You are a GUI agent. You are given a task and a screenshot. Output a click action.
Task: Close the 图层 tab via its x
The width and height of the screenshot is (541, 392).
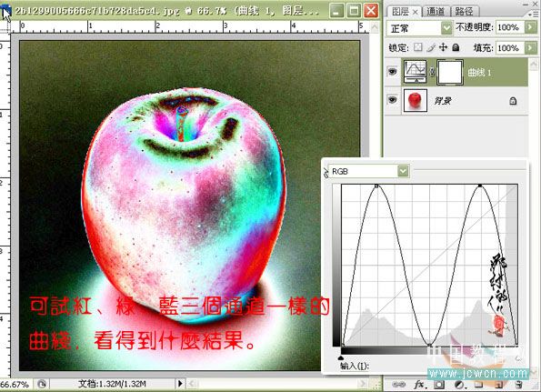[415, 12]
